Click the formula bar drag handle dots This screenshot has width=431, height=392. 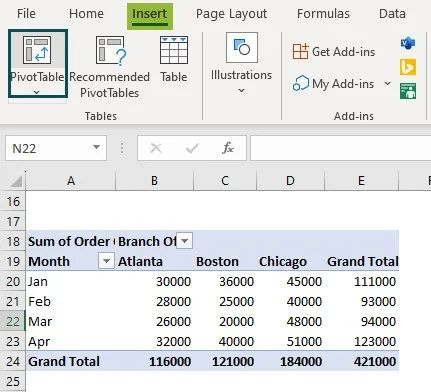(x=122, y=148)
